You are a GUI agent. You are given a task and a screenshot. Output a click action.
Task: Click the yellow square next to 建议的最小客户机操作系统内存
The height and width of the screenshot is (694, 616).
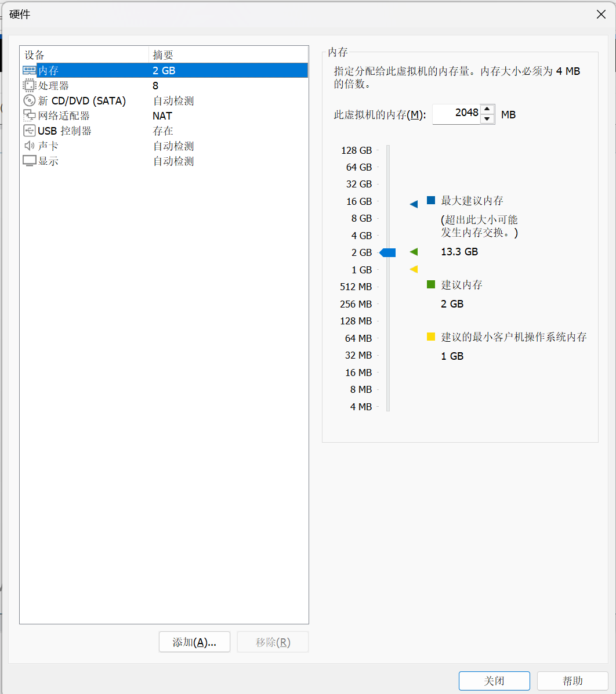pos(431,337)
